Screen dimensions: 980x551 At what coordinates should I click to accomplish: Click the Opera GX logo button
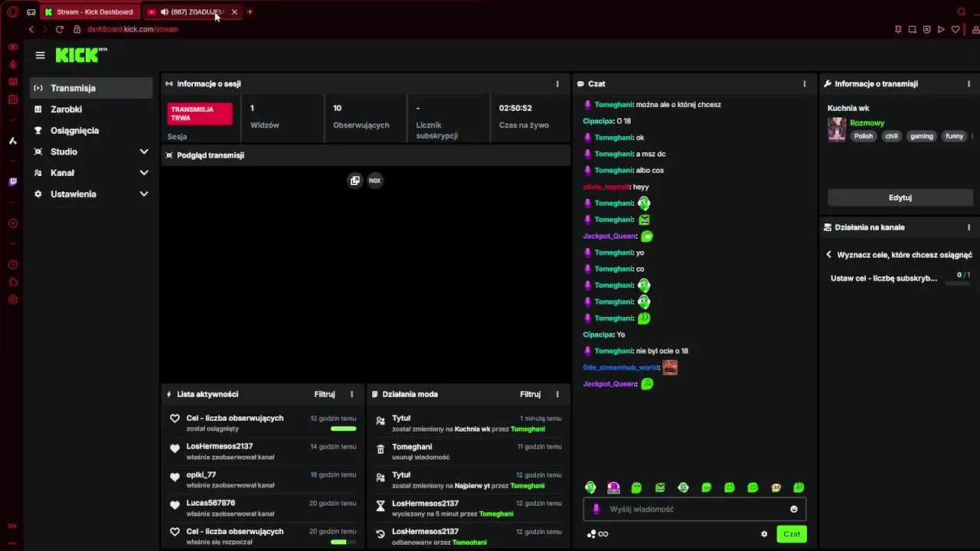[x=13, y=11]
